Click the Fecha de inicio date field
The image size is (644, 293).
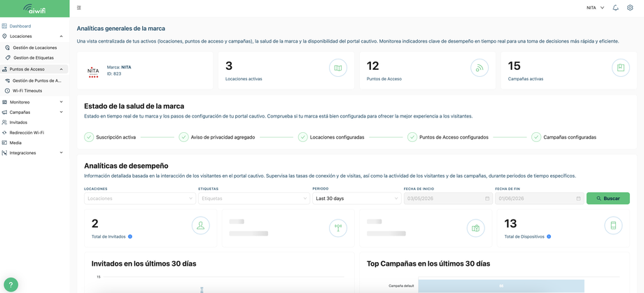(x=448, y=198)
